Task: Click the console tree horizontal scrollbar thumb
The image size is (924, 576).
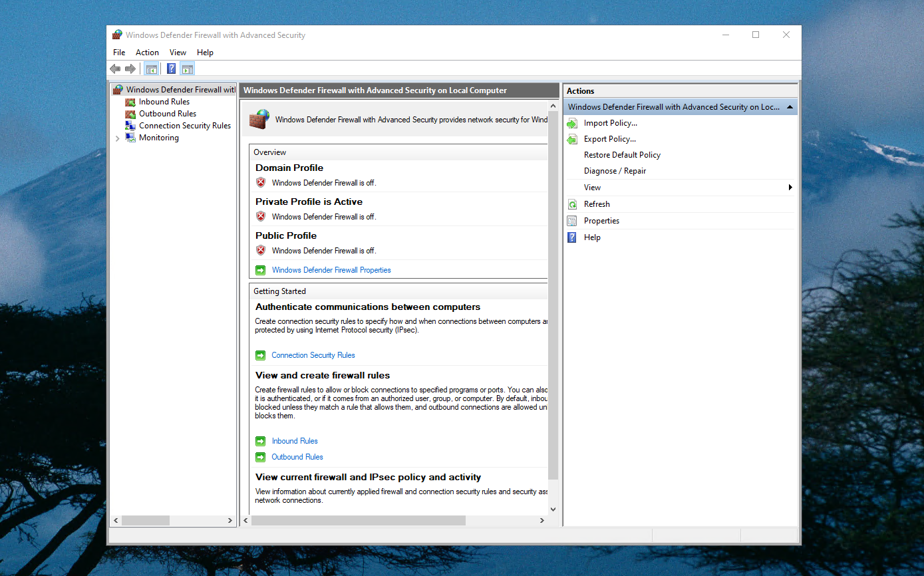Action: tap(145, 521)
